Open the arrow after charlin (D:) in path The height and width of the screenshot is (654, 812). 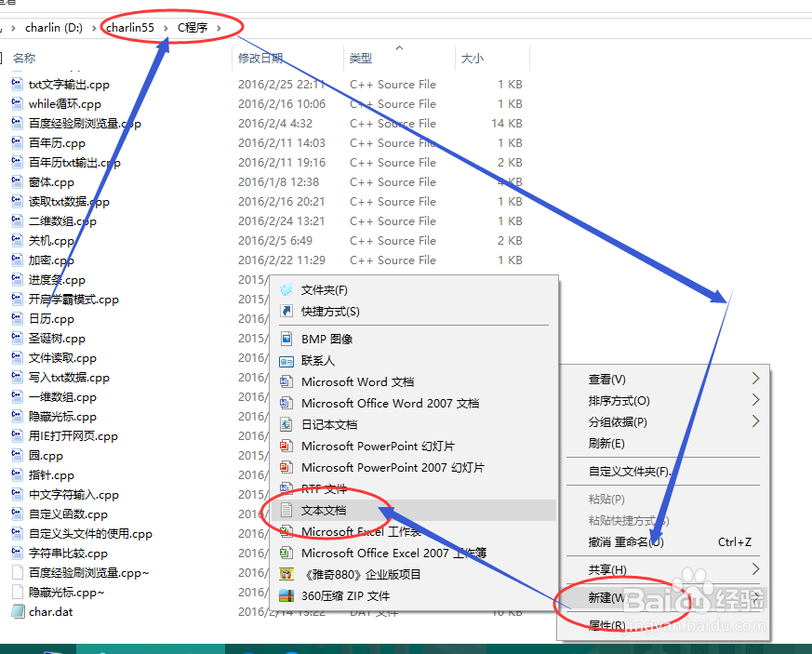(94, 28)
